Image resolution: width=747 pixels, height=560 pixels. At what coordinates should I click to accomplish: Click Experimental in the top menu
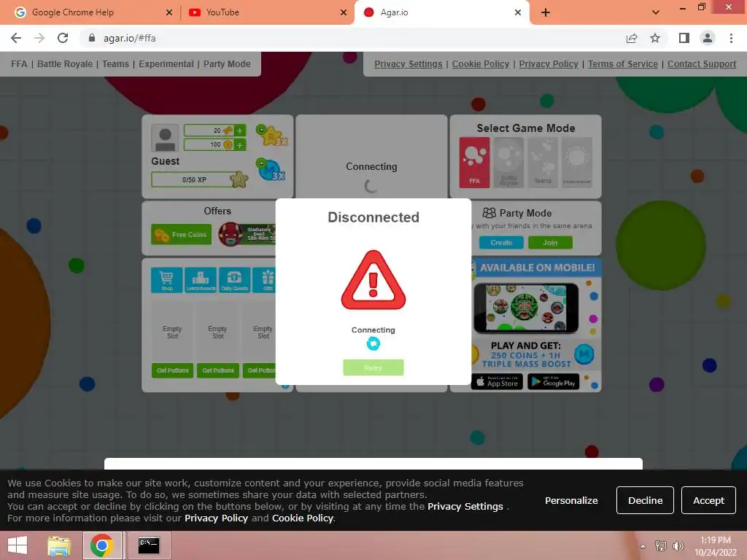pos(166,64)
